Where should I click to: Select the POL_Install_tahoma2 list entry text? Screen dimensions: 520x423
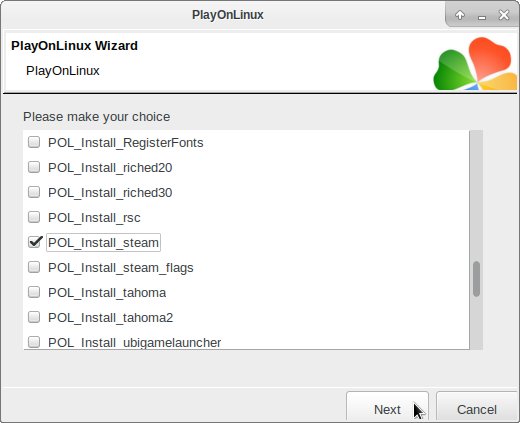110,318
